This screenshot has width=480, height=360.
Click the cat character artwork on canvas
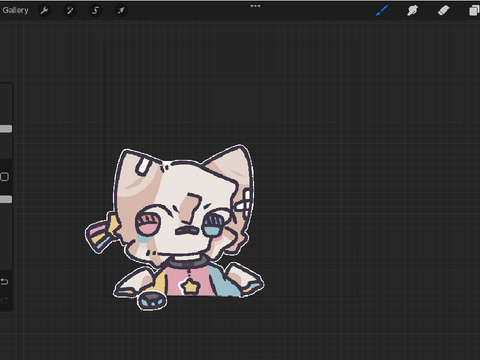pyautogui.click(x=175, y=228)
